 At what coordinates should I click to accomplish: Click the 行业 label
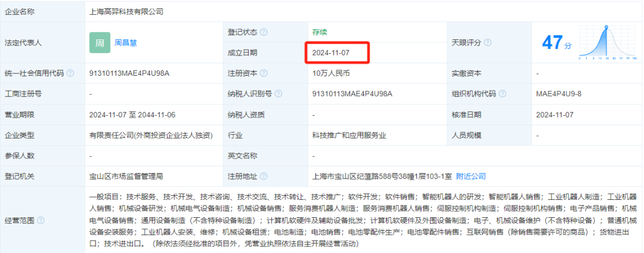[x=236, y=135]
